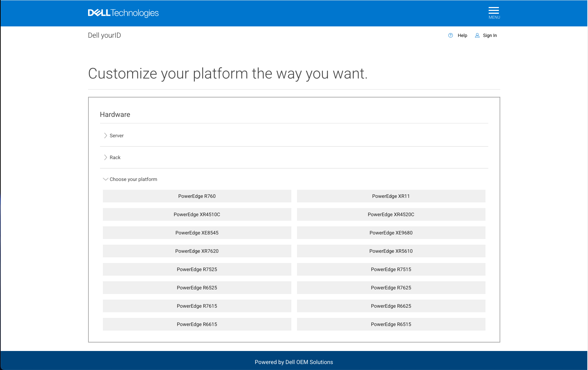The image size is (588, 370).
Task: Select PowerEdge XR7620 platform
Action: [197, 251]
